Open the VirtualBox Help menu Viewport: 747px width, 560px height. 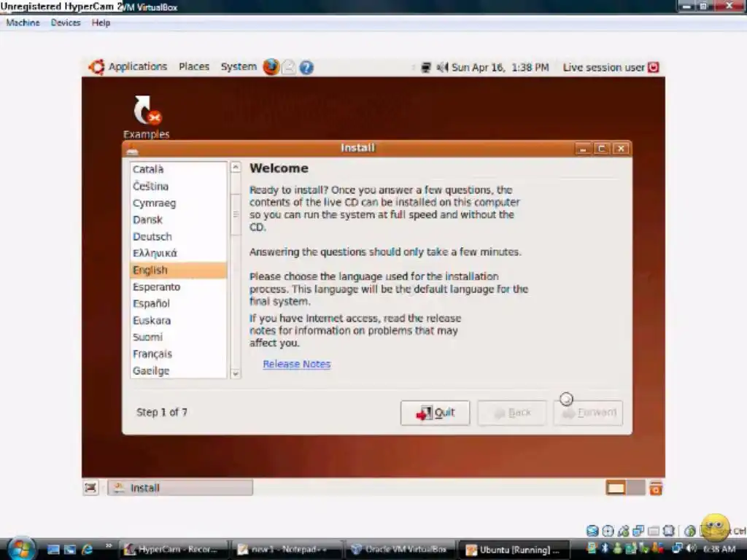click(x=101, y=23)
